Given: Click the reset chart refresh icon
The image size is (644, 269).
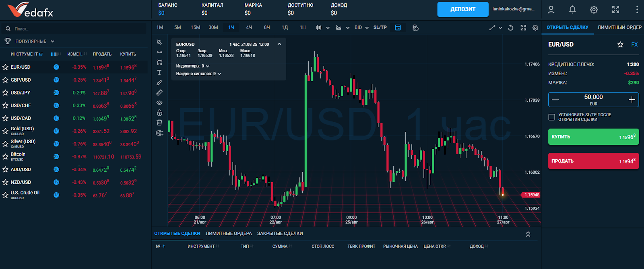Looking at the screenshot, I should 510,28.
